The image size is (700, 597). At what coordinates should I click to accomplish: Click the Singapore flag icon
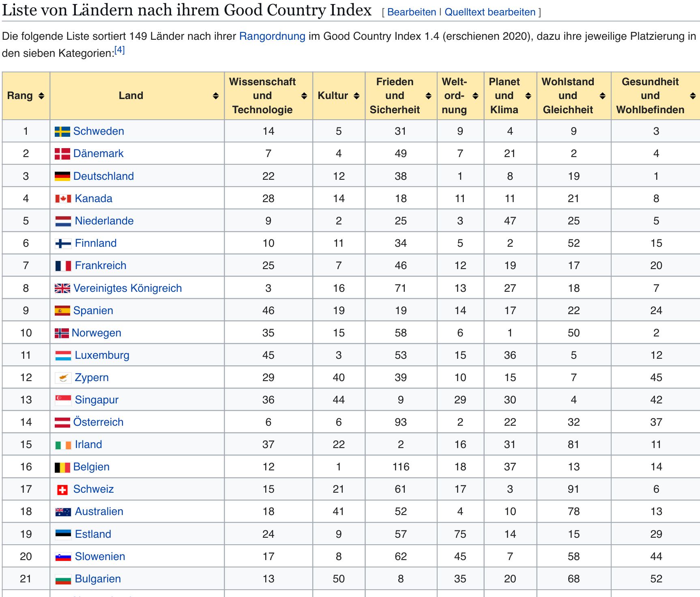point(63,400)
